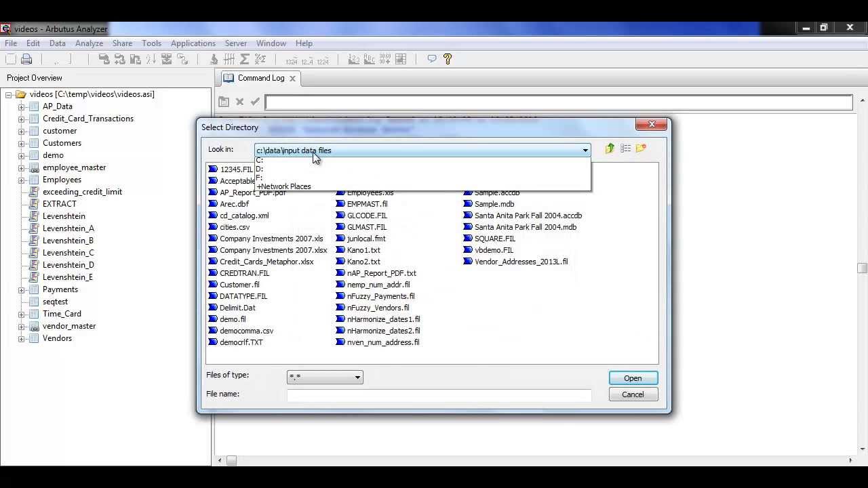The image size is (868, 488).
Task: Click the microscope Verify toolbar icon
Action: [214, 59]
